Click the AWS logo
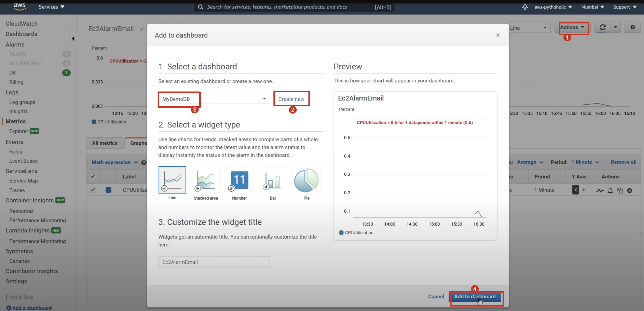Image resolution: width=644 pixels, height=311 pixels. (x=20, y=7)
